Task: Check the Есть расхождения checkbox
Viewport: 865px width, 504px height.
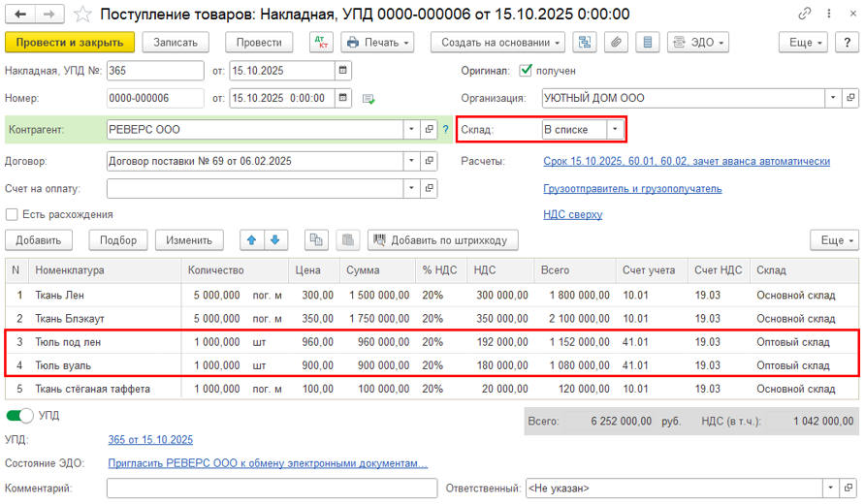Action: coord(12,214)
